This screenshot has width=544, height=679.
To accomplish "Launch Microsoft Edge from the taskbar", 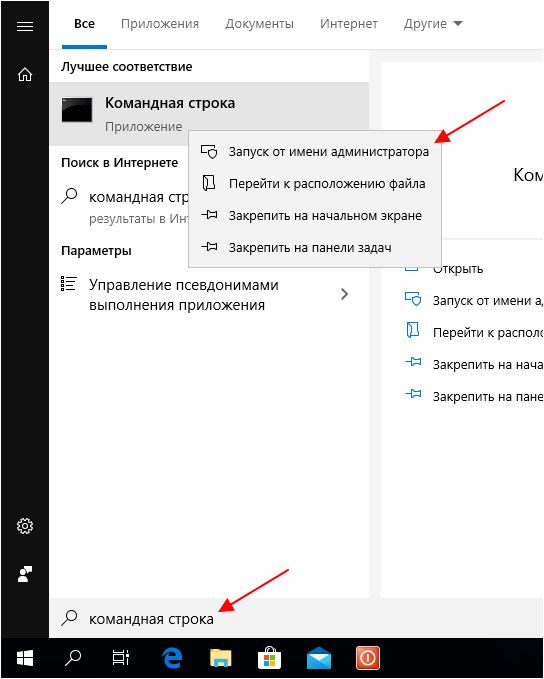I will (x=172, y=658).
